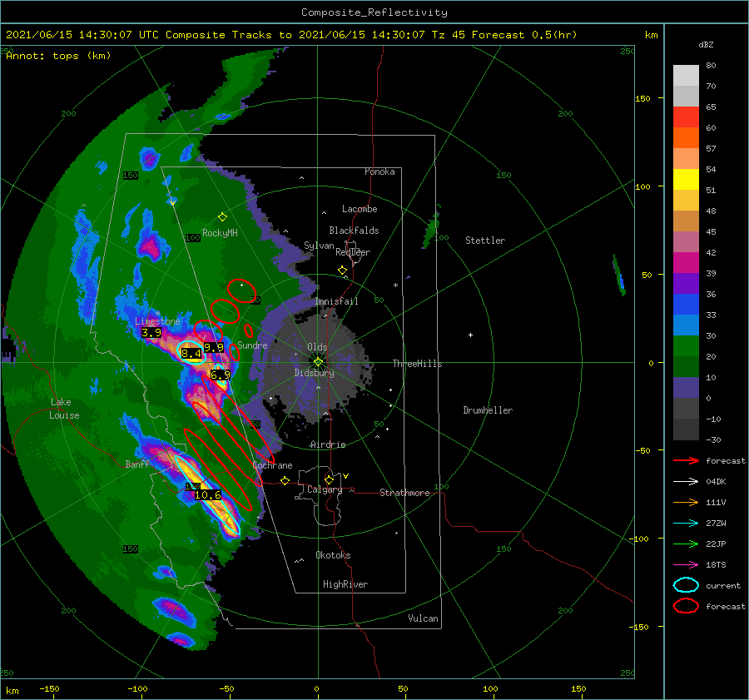Click the -150 tick on the bottom axis
Viewport: 749px width, 700px height.
click(49, 688)
